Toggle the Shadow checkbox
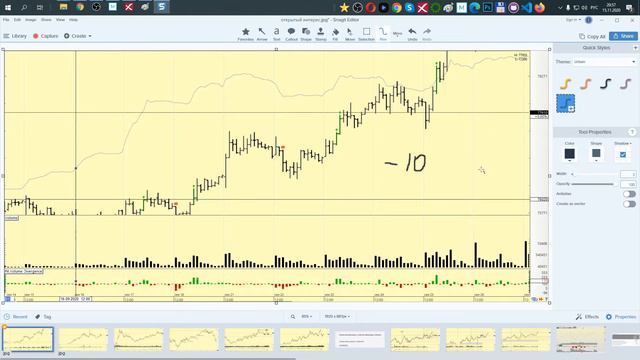 tap(622, 155)
